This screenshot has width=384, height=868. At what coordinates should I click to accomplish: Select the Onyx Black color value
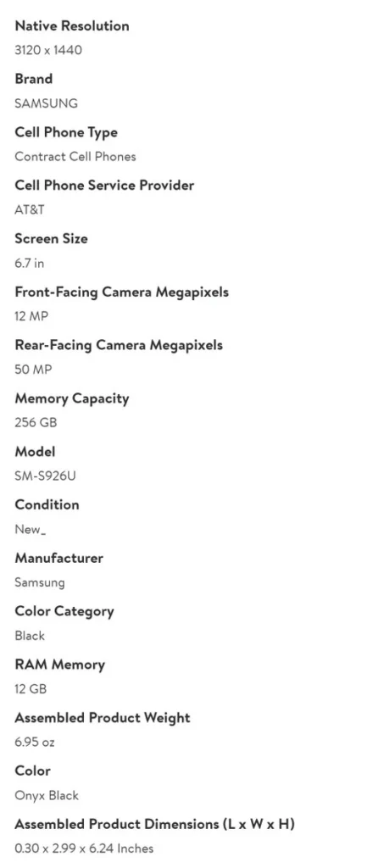tap(47, 795)
